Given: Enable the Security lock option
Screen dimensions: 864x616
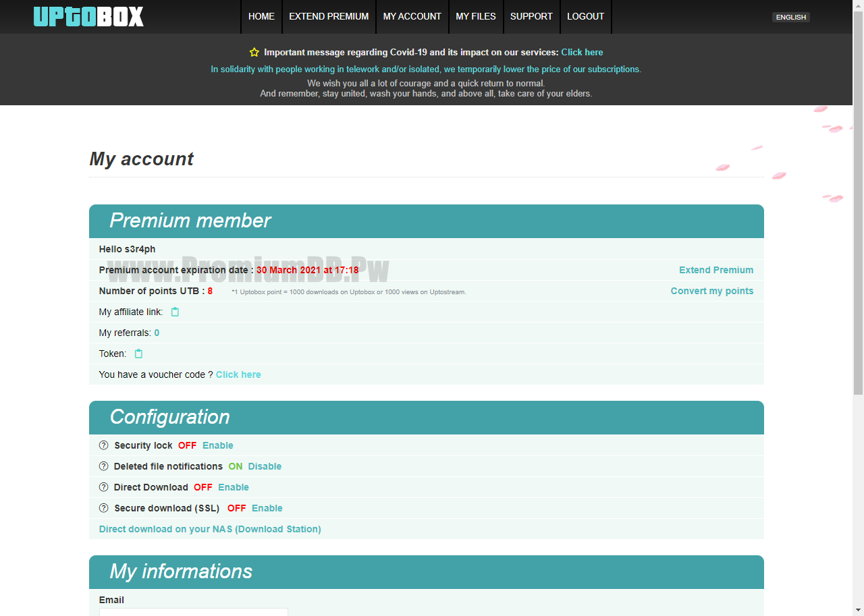Looking at the screenshot, I should [x=218, y=445].
